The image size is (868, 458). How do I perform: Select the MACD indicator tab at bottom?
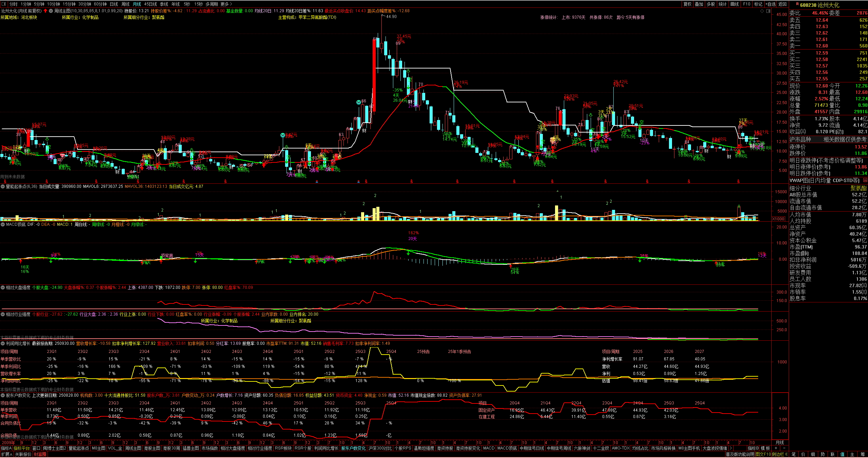point(489,448)
